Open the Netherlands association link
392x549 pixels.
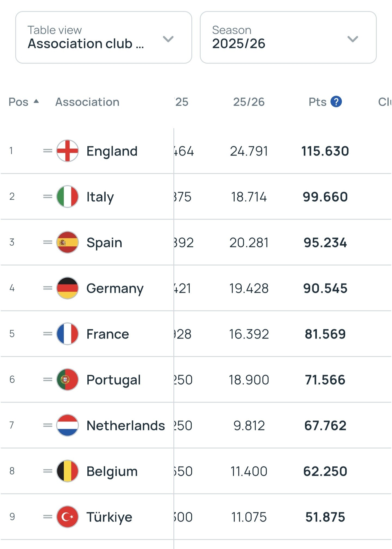tap(125, 425)
